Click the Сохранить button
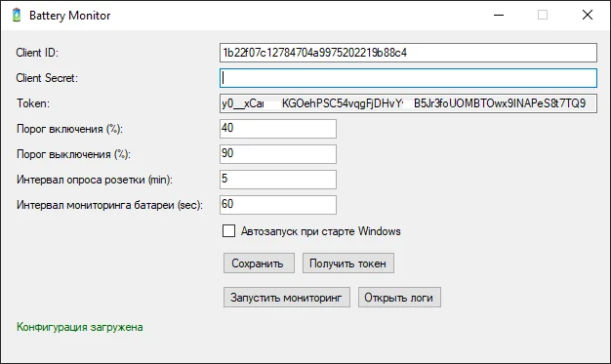 click(259, 263)
